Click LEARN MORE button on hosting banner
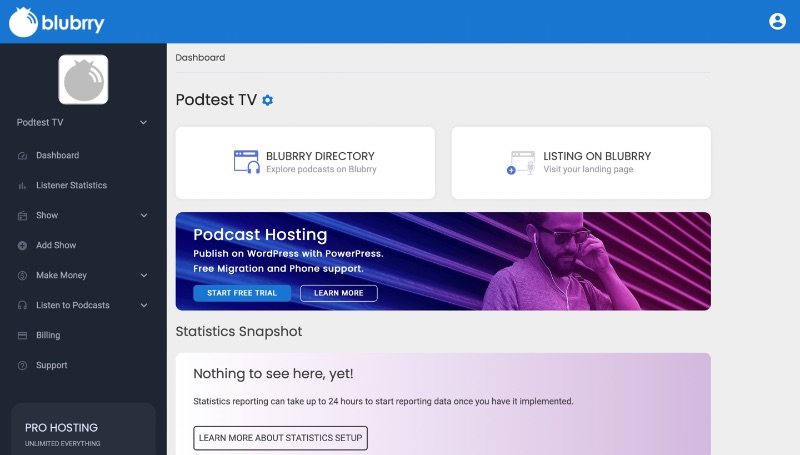 coord(339,293)
